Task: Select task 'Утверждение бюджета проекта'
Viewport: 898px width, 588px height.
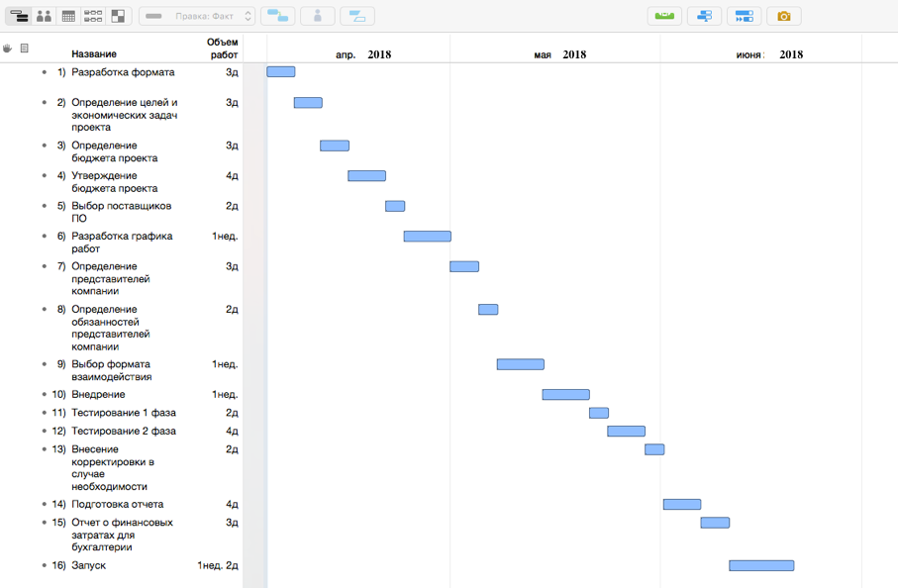Action: 115,182
